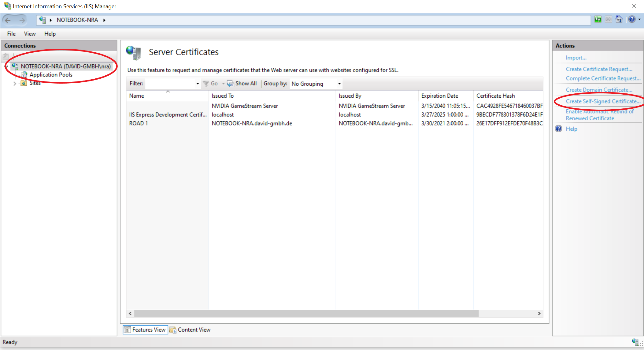Select the ROAD 1 certificate row

pos(139,123)
